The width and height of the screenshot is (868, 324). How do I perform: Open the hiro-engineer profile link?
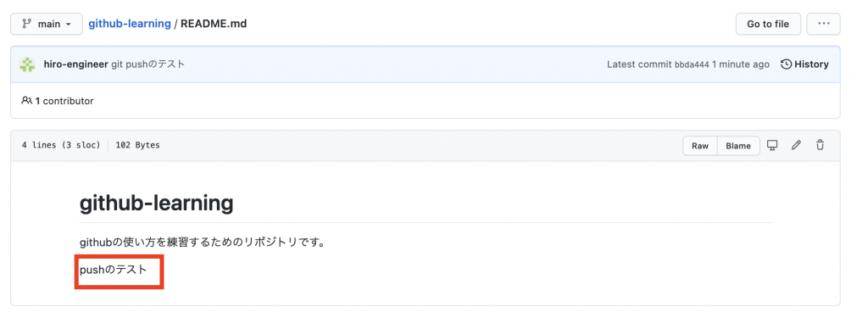pyautogui.click(x=75, y=64)
